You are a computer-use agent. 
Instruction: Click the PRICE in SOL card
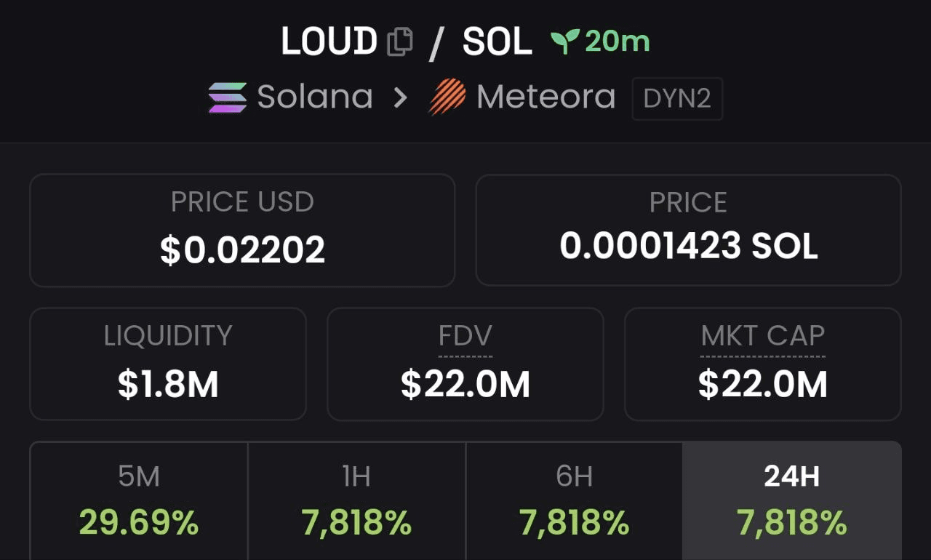pos(688,230)
